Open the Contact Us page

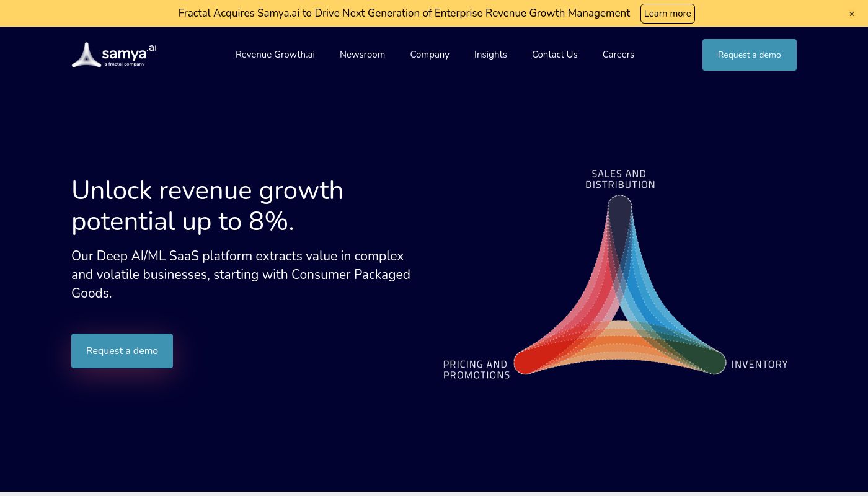click(554, 55)
